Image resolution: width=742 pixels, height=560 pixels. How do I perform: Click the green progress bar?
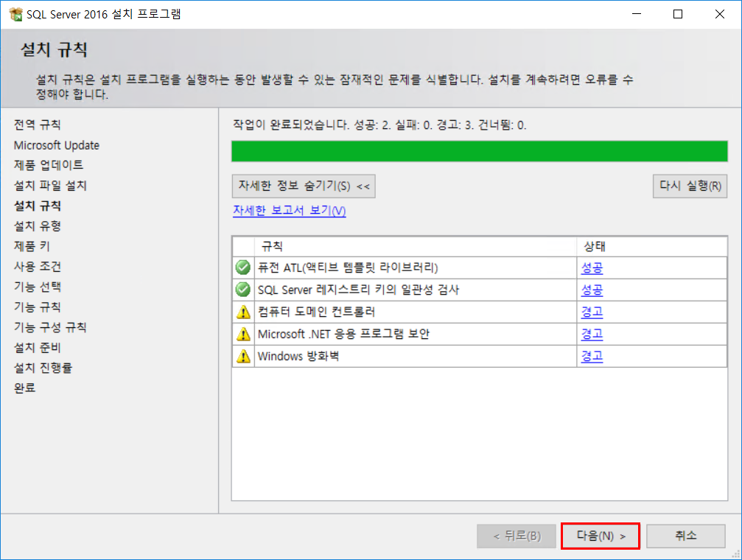point(480,152)
